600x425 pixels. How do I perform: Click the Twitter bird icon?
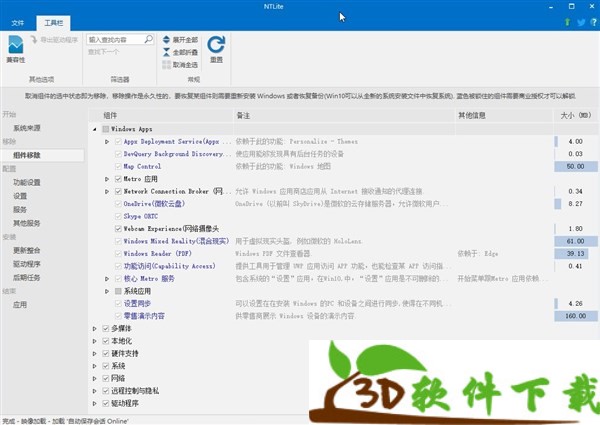pos(581,22)
